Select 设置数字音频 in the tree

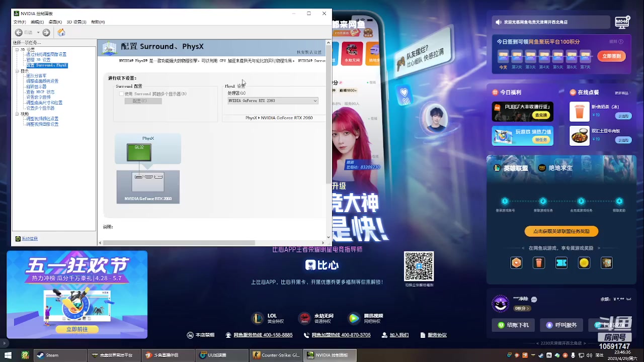38,97
